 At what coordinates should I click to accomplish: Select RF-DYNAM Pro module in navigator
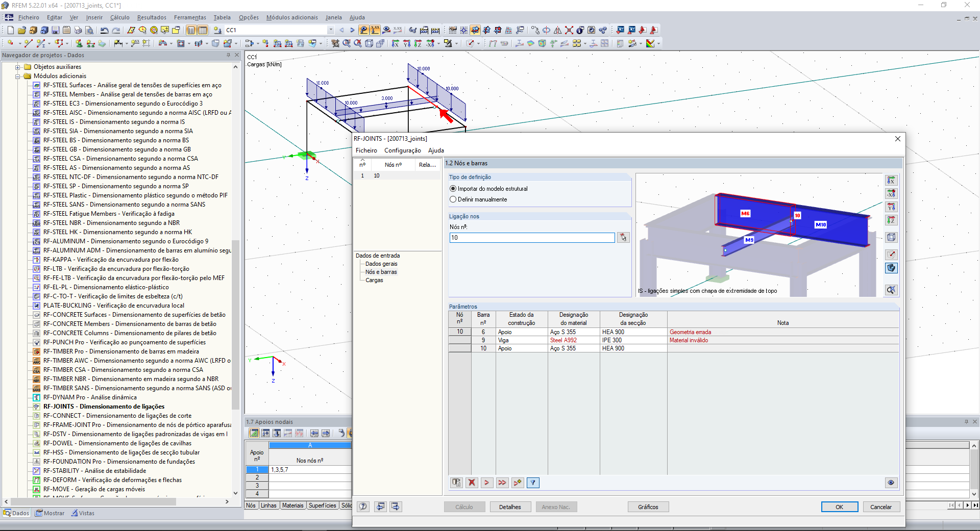pyautogui.click(x=90, y=397)
